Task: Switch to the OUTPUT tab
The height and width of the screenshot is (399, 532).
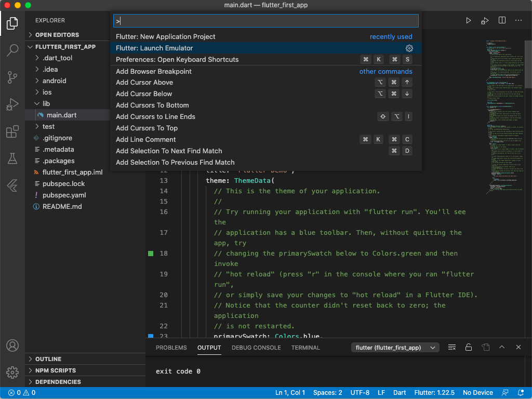Action: pyautogui.click(x=209, y=348)
